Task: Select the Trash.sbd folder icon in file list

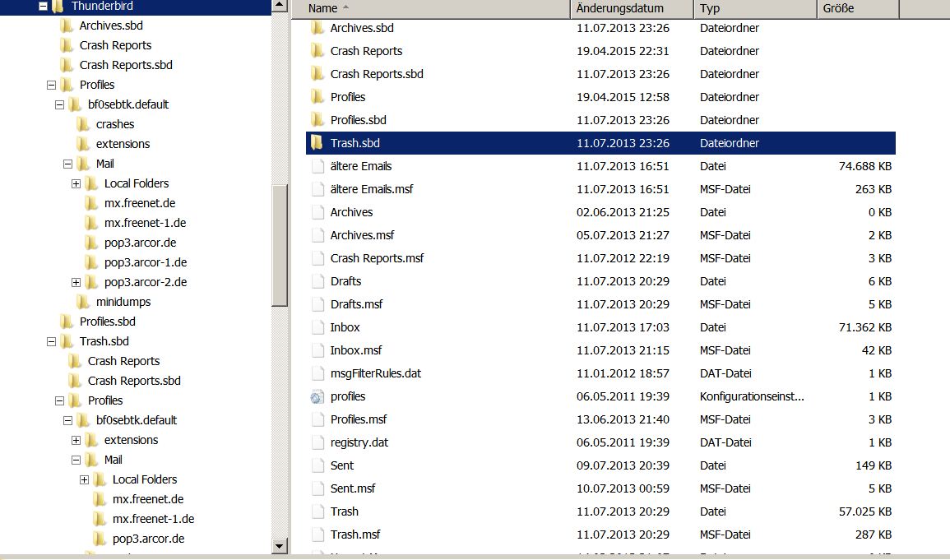Action: coord(317,143)
